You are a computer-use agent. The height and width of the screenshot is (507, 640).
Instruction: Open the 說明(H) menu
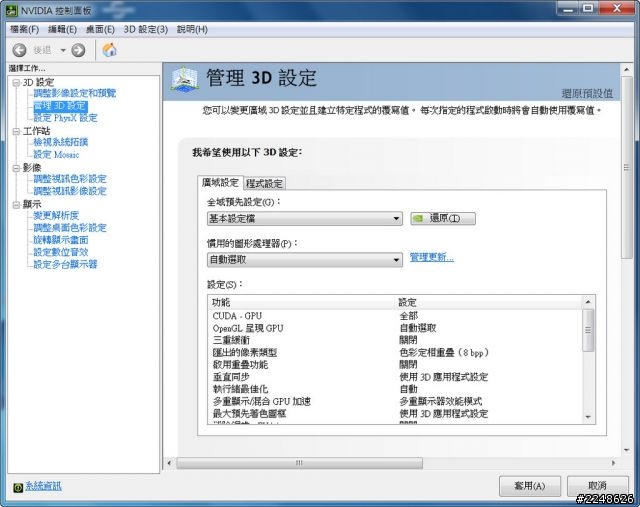(192, 29)
